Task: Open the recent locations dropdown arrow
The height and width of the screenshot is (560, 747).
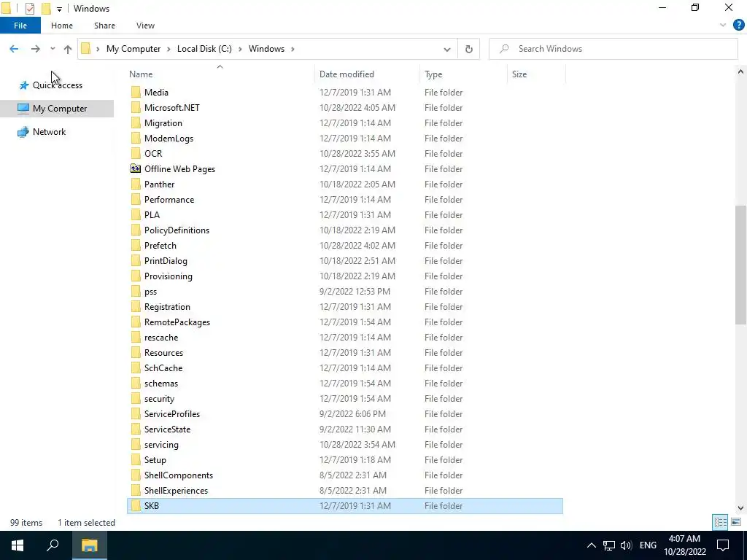Action: point(53,49)
